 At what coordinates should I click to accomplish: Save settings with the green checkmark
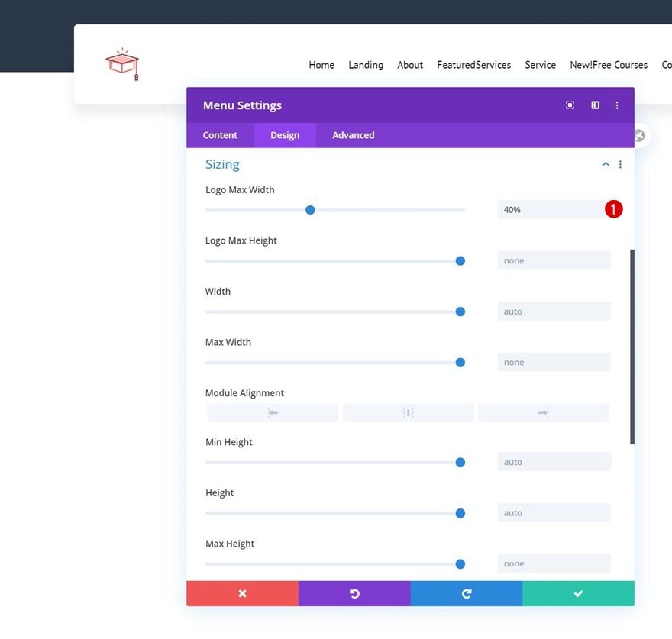[578, 593]
